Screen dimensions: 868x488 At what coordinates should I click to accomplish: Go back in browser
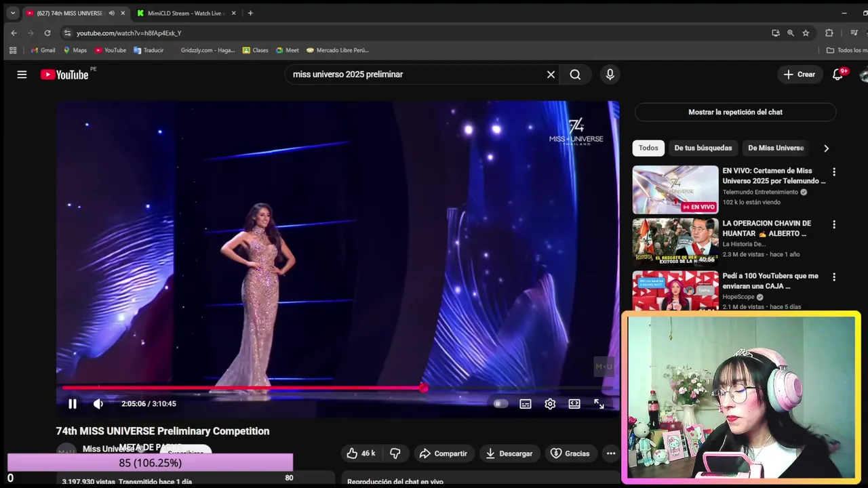click(x=14, y=33)
